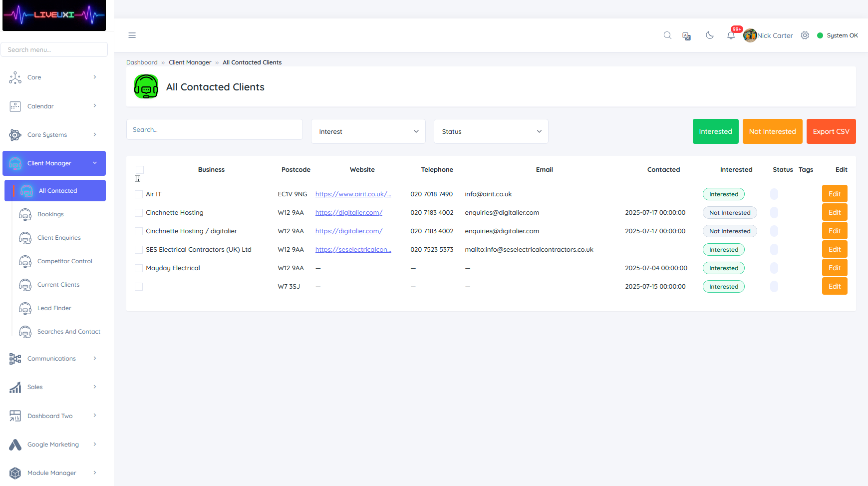Tick checkbox for Cinchnette Hosting / digitalier
This screenshot has height=486, width=868.
tap(139, 231)
